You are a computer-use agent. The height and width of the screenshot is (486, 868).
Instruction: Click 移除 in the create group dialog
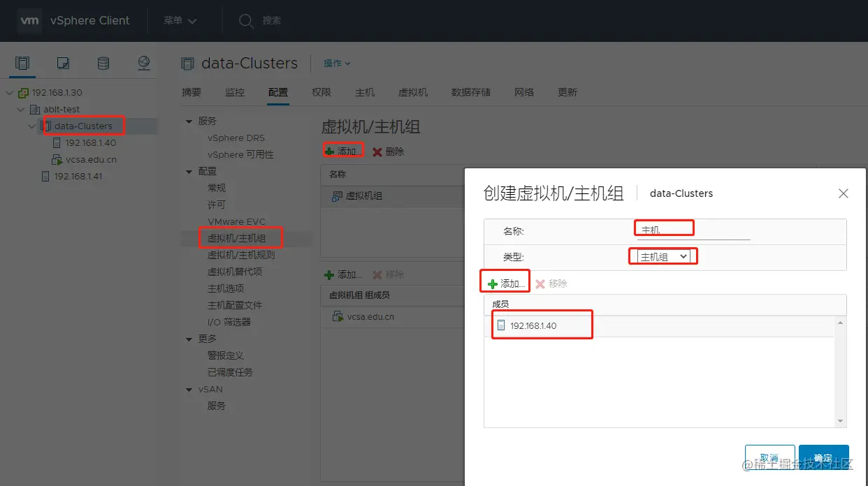551,284
